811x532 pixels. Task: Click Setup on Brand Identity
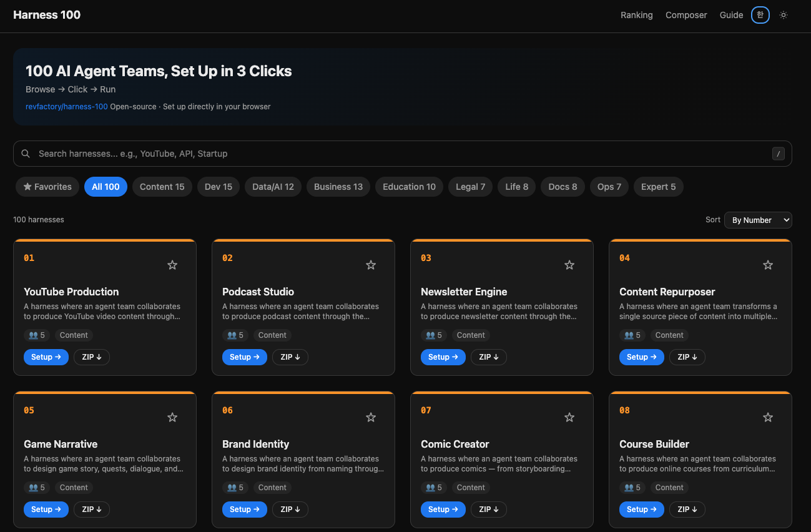[x=245, y=510]
